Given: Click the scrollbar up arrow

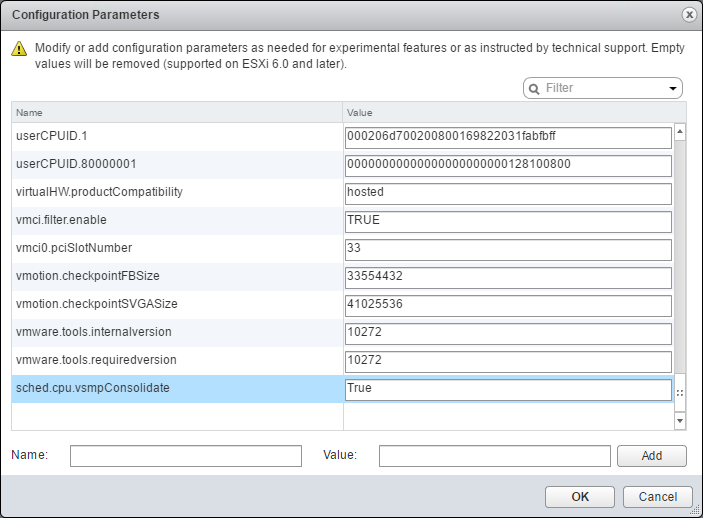Looking at the screenshot, I should tap(680, 131).
